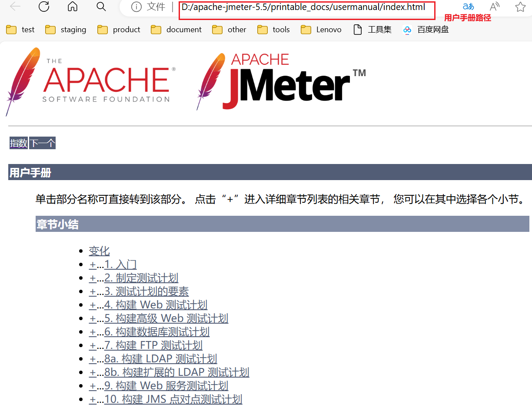Open the test bookmarks folder
Viewport: 532px width, 405px height.
pos(20,30)
